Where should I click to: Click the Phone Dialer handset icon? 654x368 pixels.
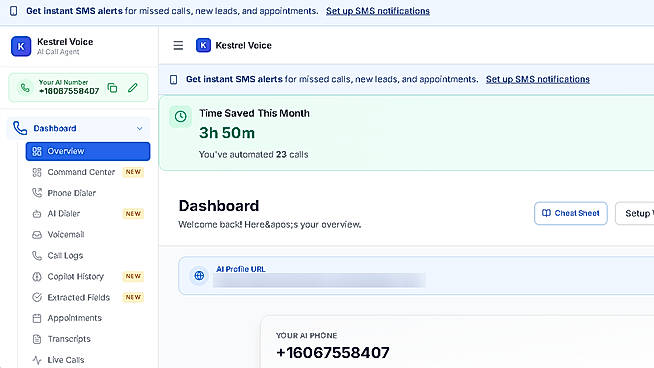coord(37,193)
